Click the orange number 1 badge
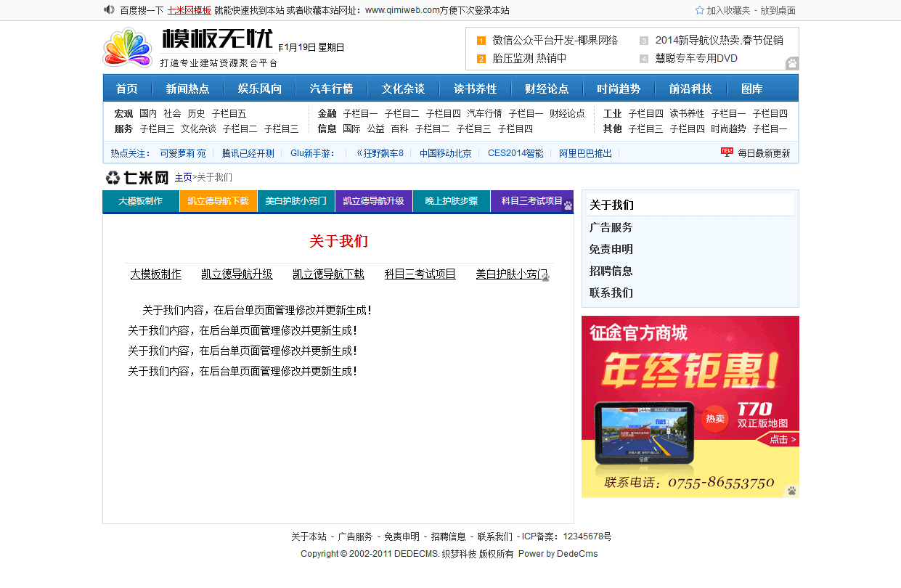 (x=481, y=41)
